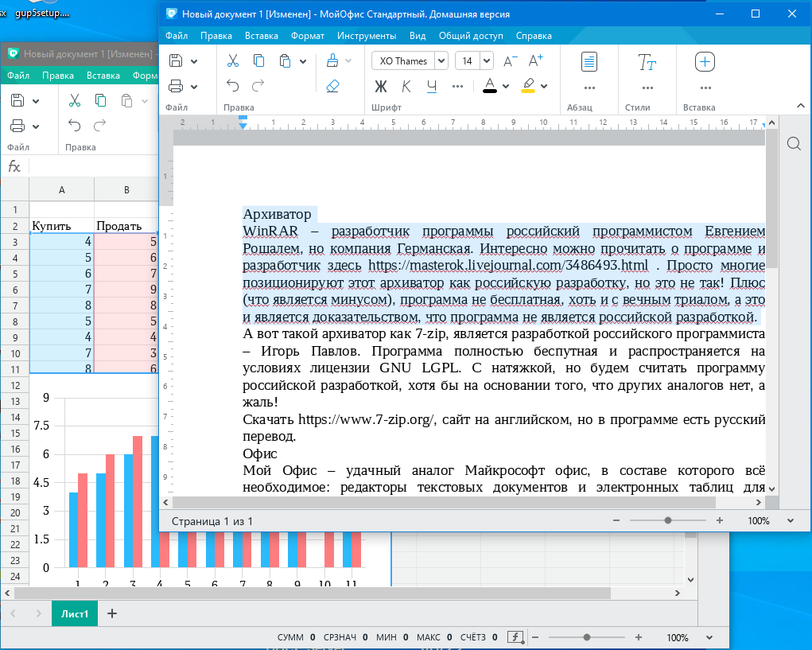Open the font color dropdown arrow
The height and width of the screenshot is (650, 812).
tap(506, 87)
